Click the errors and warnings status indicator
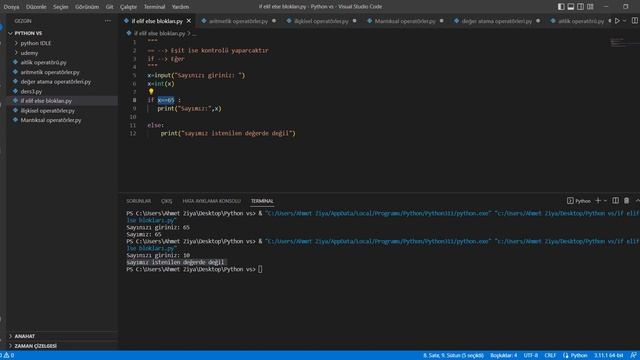 (8, 356)
